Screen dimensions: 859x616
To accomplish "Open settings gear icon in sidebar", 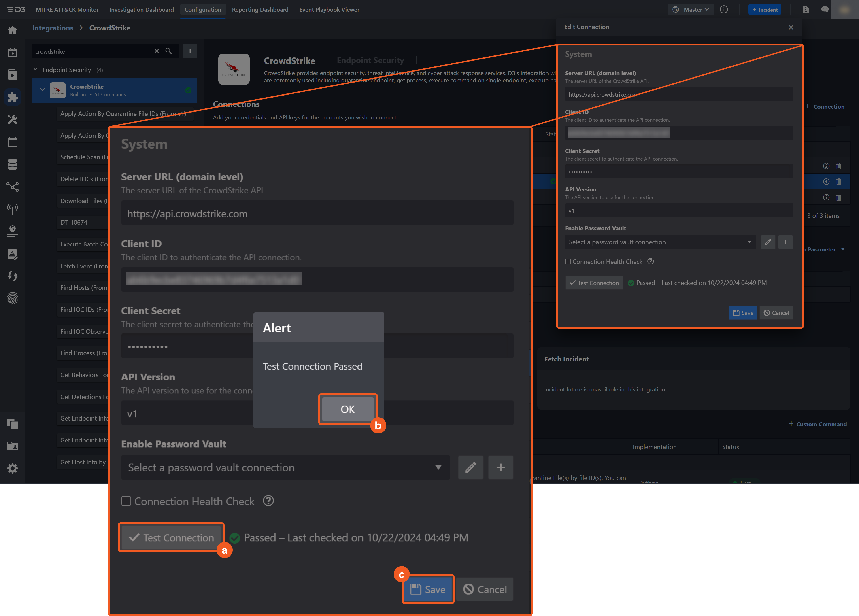I will pos(13,468).
